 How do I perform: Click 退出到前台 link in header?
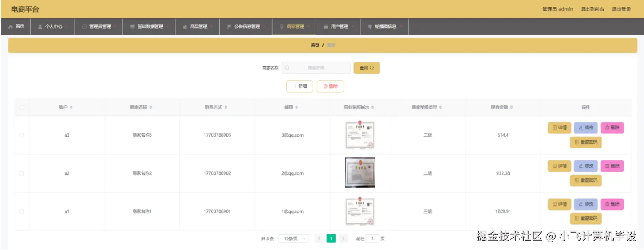pos(592,9)
